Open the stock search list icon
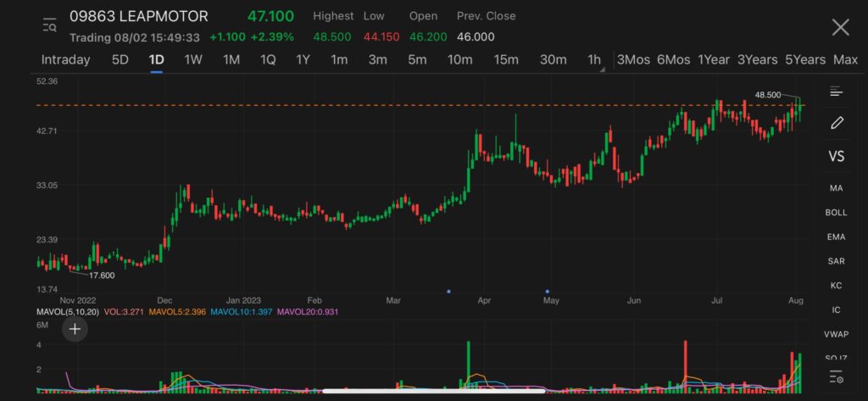Image resolution: width=868 pixels, height=401 pixels. point(49,25)
